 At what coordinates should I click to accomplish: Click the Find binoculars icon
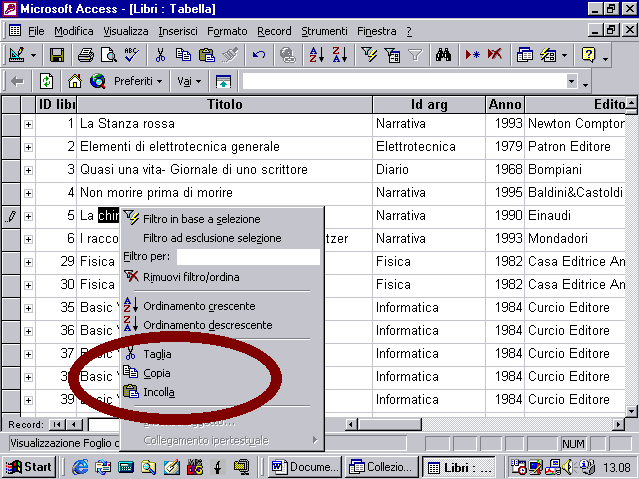443,55
